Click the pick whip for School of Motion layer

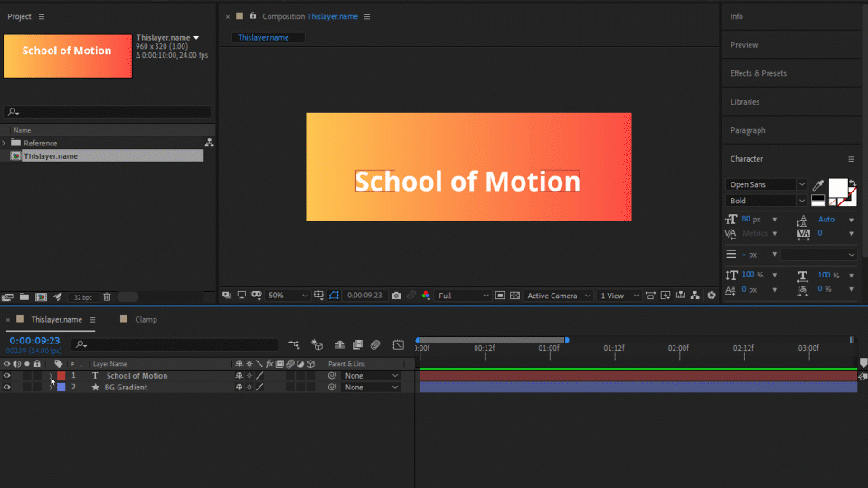332,376
